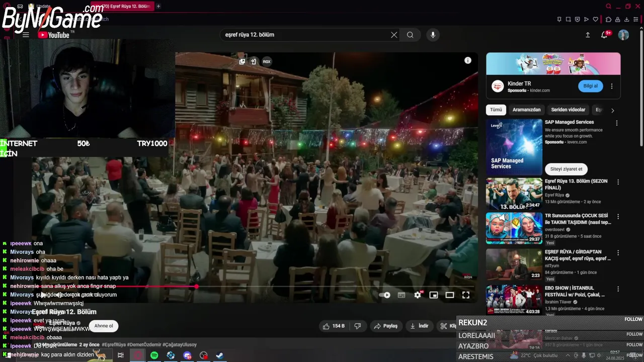Open the YouTube account avatar menu
644x362 pixels.
(x=623, y=35)
